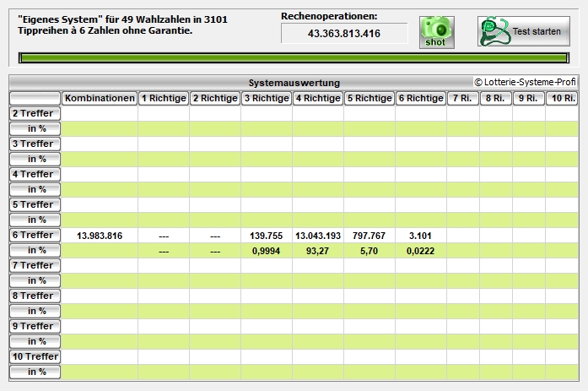
Task: Click the percentage cell 0,9994
Action: coord(267,251)
